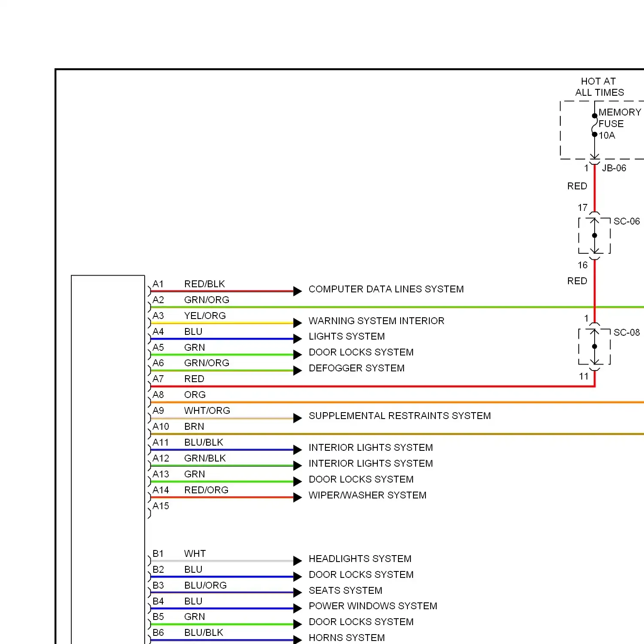The image size is (644, 644).
Task: Click the A15 pin label
Action: click(161, 506)
